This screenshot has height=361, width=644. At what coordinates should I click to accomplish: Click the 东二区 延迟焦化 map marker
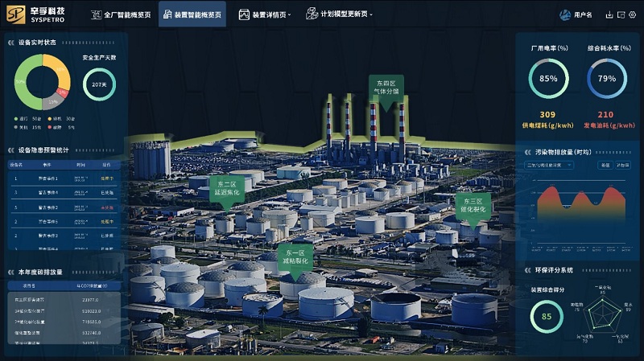coord(227,189)
